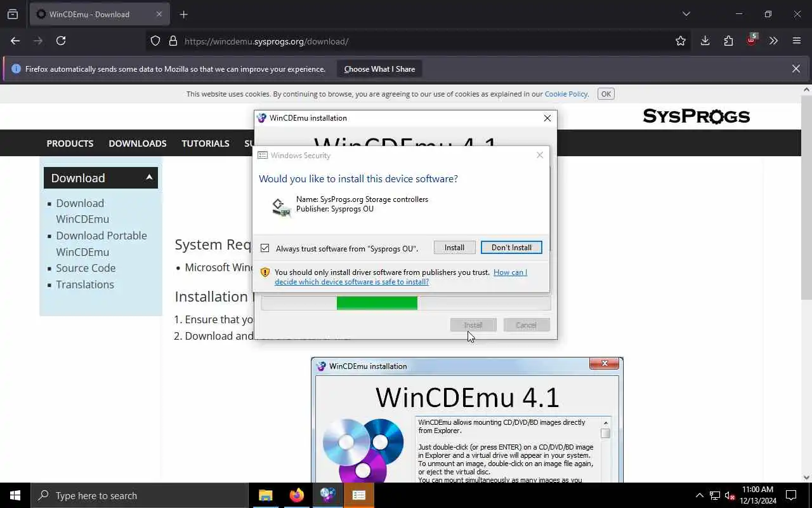Show hidden system tray icons
This screenshot has width=812, height=508.
click(699, 495)
